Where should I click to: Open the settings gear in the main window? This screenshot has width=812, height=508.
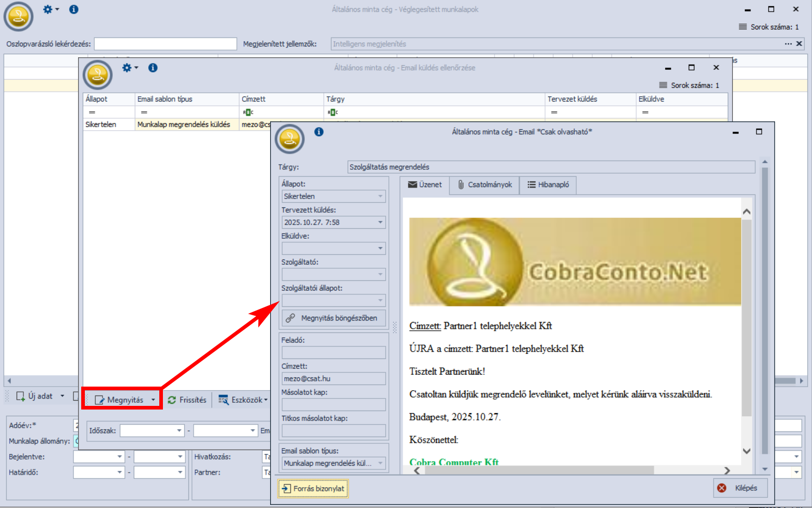click(x=48, y=9)
